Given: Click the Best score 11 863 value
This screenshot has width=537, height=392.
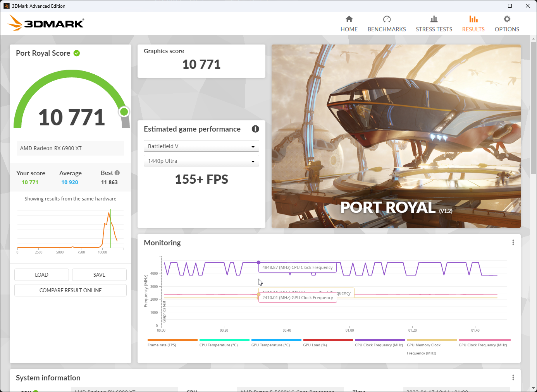Looking at the screenshot, I should pos(109,182).
